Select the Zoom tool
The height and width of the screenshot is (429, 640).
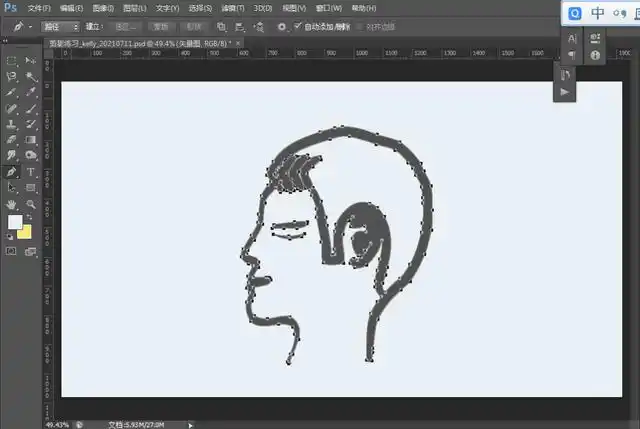point(31,204)
